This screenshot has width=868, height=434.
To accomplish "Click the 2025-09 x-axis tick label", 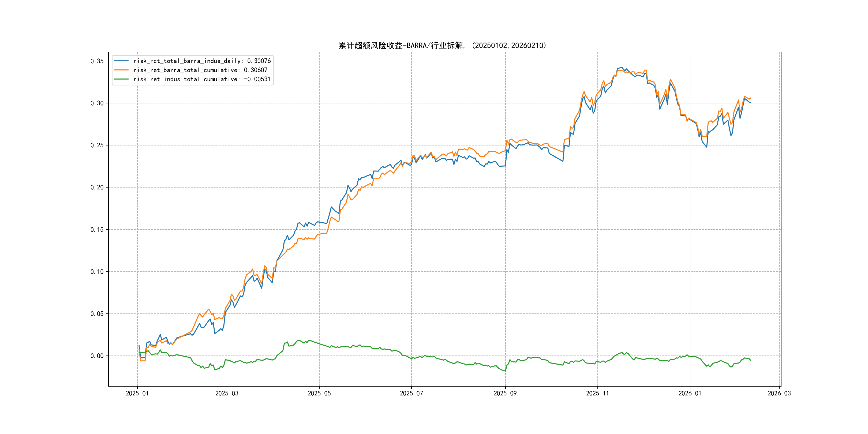I will tap(505, 393).
